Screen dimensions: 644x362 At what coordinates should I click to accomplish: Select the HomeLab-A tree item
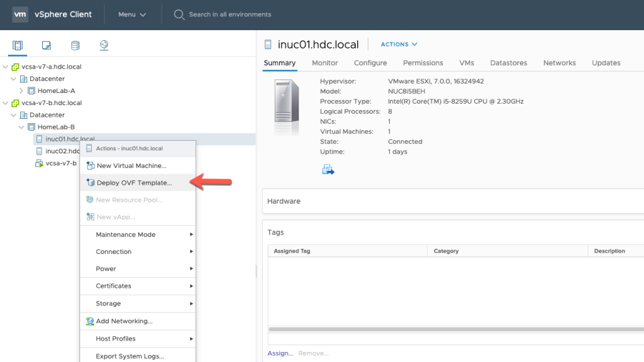click(56, 90)
